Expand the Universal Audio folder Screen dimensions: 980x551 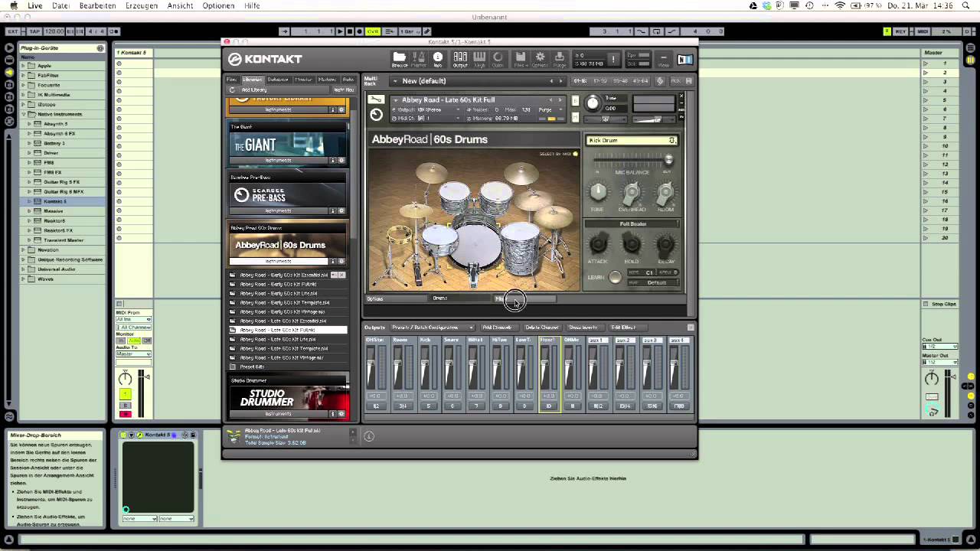[x=23, y=269]
